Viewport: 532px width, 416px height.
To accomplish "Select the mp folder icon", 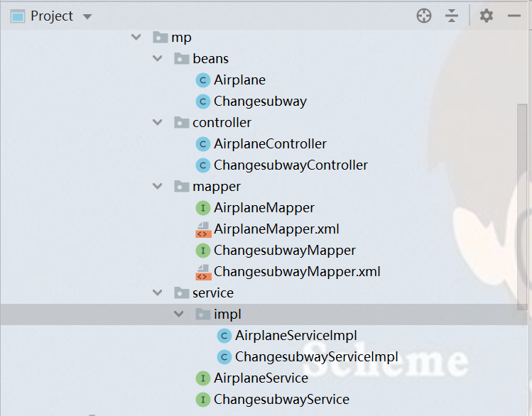I will (160, 38).
